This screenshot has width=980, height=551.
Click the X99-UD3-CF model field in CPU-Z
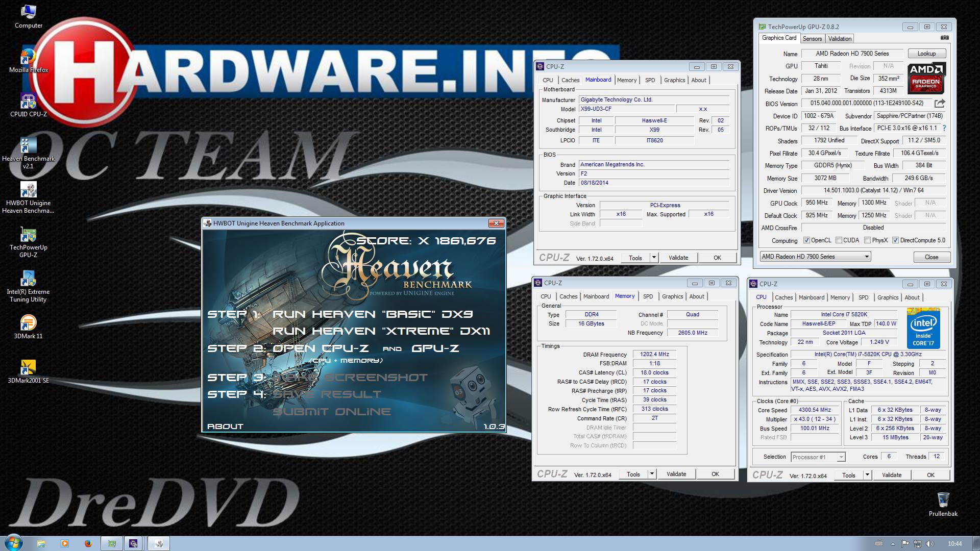[x=626, y=109]
